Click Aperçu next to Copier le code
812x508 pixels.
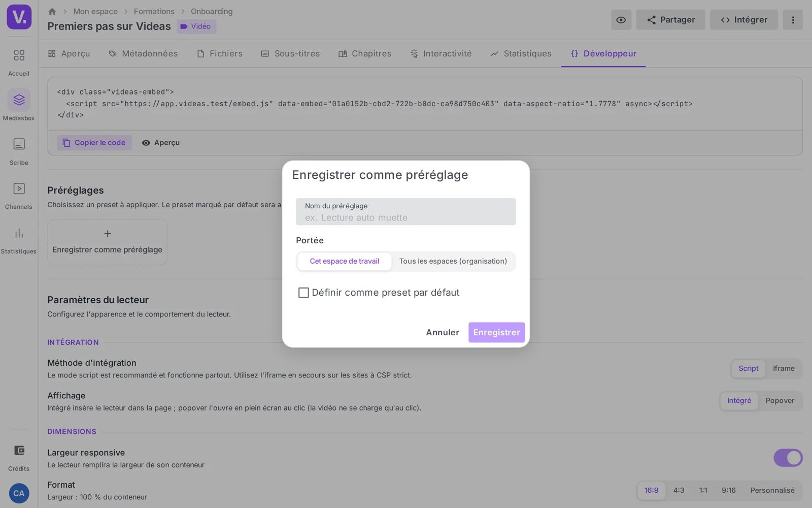coord(161,143)
